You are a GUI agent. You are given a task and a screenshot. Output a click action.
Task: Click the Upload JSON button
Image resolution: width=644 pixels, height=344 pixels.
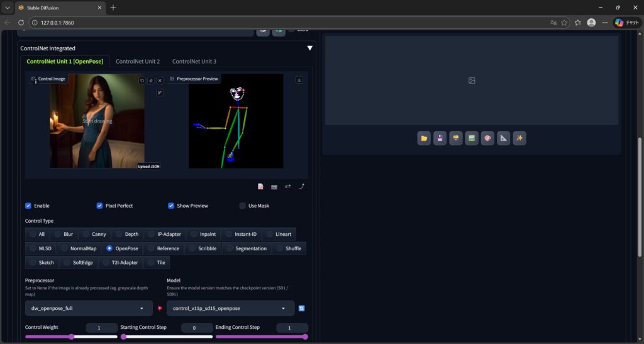[x=148, y=167]
